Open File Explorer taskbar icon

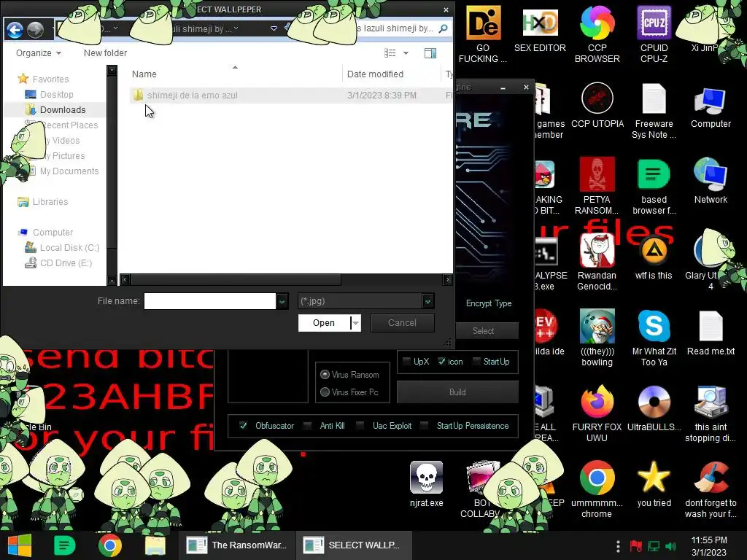click(155, 545)
